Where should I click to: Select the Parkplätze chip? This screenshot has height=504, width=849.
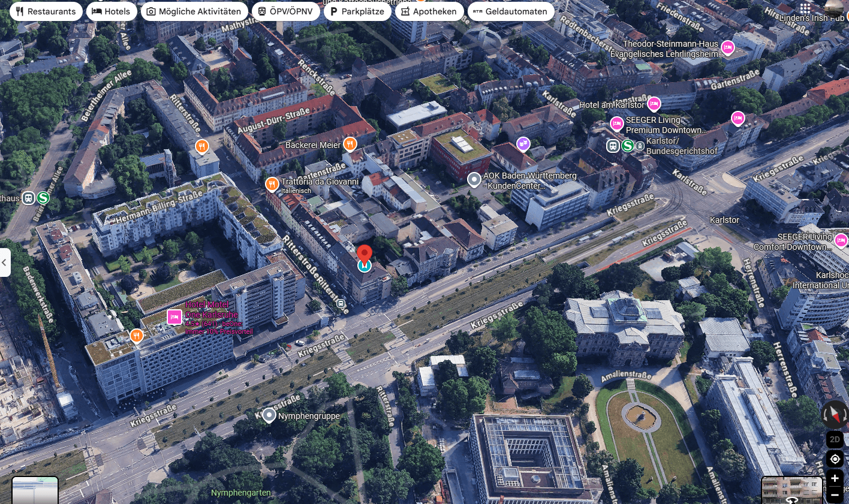click(357, 11)
